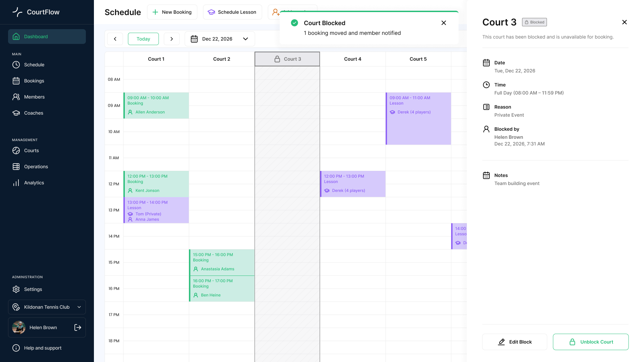Open Coaches graduation cap icon

16,113
